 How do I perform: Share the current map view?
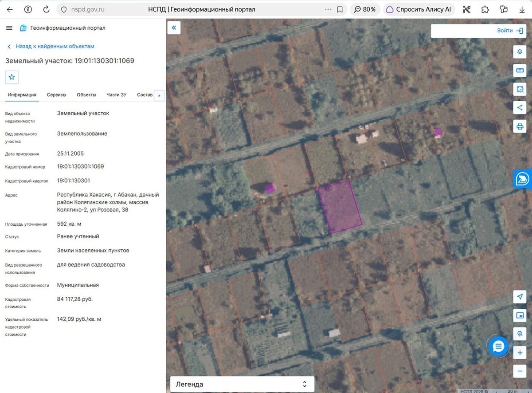pyautogui.click(x=520, y=108)
